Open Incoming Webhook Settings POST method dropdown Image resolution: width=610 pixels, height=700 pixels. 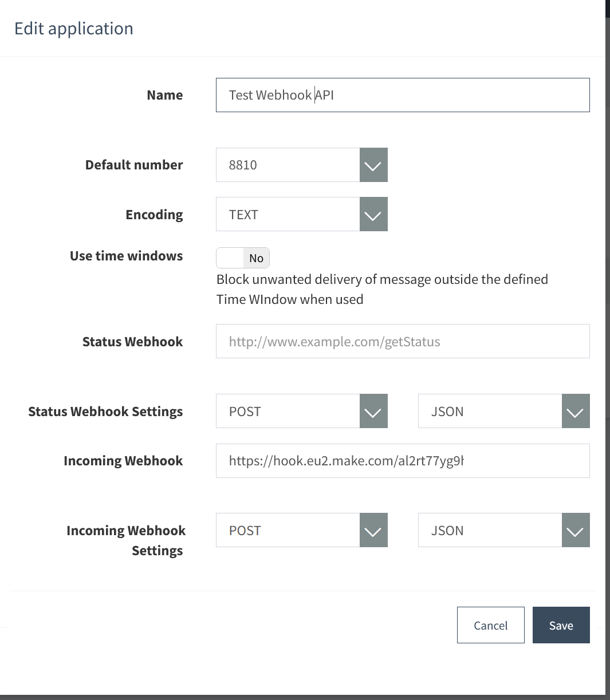tap(302, 530)
